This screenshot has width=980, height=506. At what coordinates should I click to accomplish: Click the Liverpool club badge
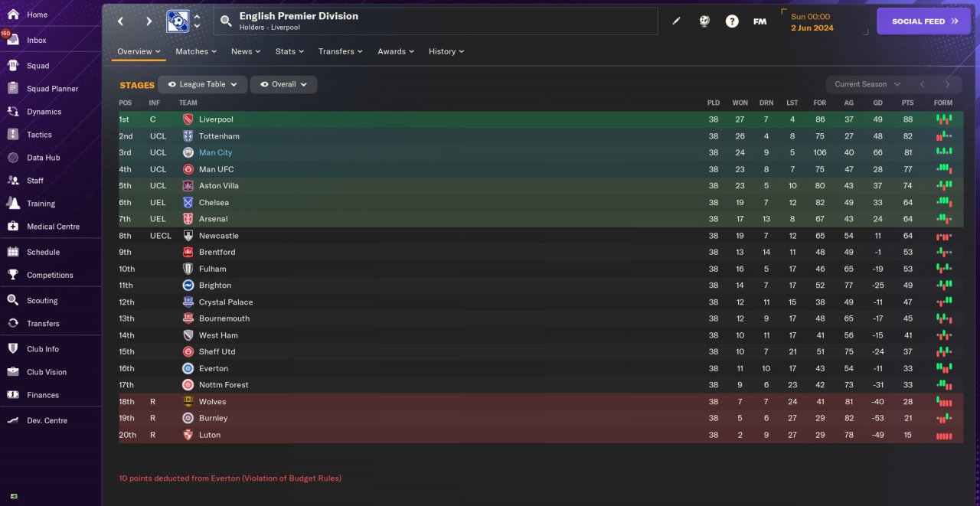188,119
